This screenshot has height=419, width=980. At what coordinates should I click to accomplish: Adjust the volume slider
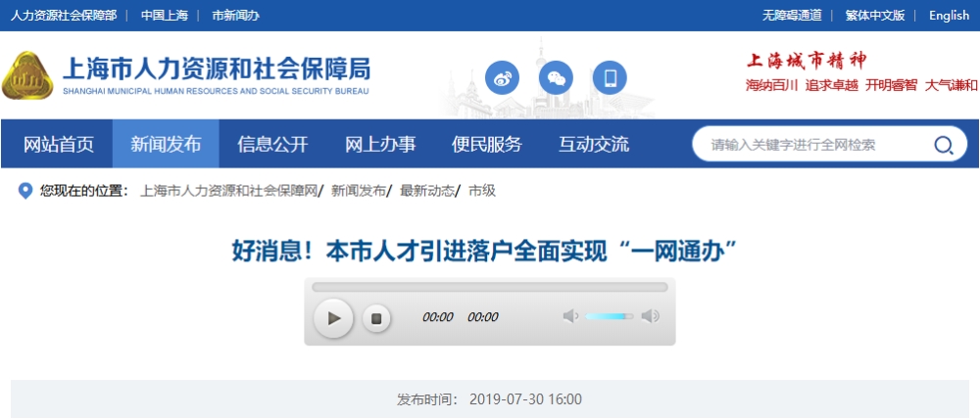point(609,316)
